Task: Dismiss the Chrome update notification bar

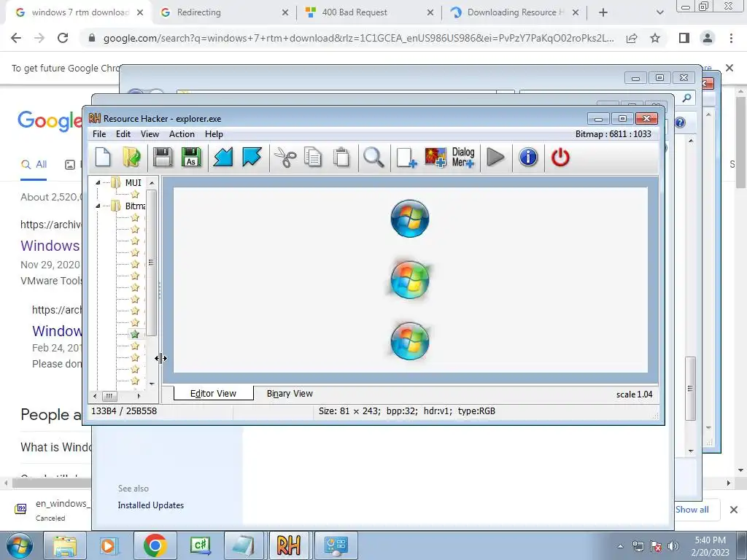Action: click(x=729, y=68)
